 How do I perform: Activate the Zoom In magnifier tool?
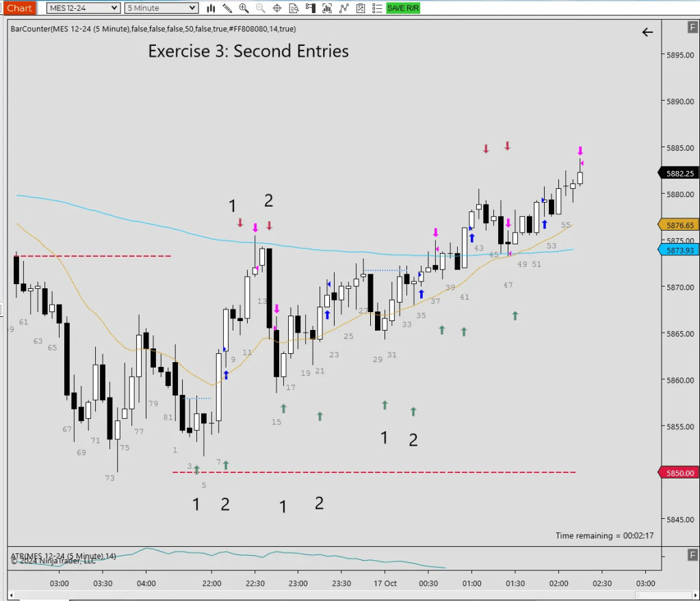[x=244, y=8]
